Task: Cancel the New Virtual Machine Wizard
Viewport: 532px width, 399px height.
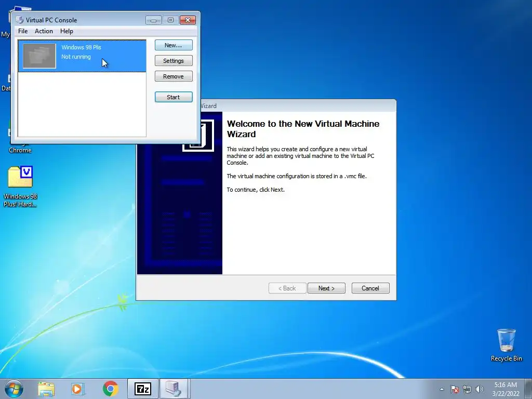Action: pyautogui.click(x=370, y=288)
